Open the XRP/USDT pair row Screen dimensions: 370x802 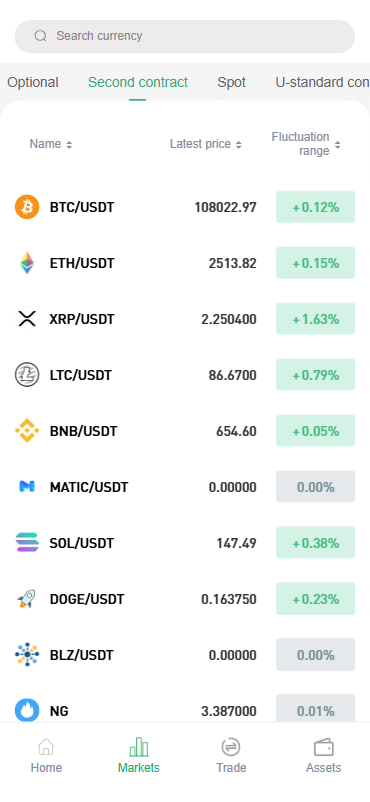pos(185,319)
